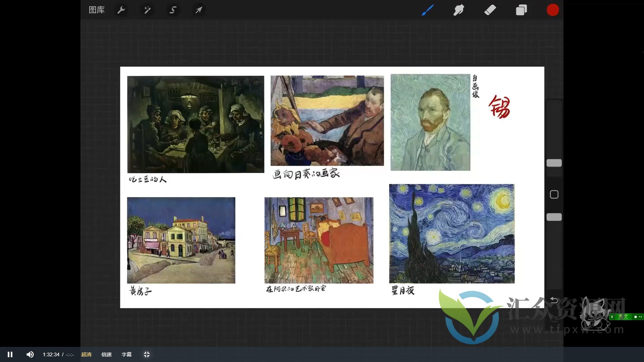Viewport: 644px width, 362px height.
Task: Adjust the brush size slider handle
Action: (554, 163)
